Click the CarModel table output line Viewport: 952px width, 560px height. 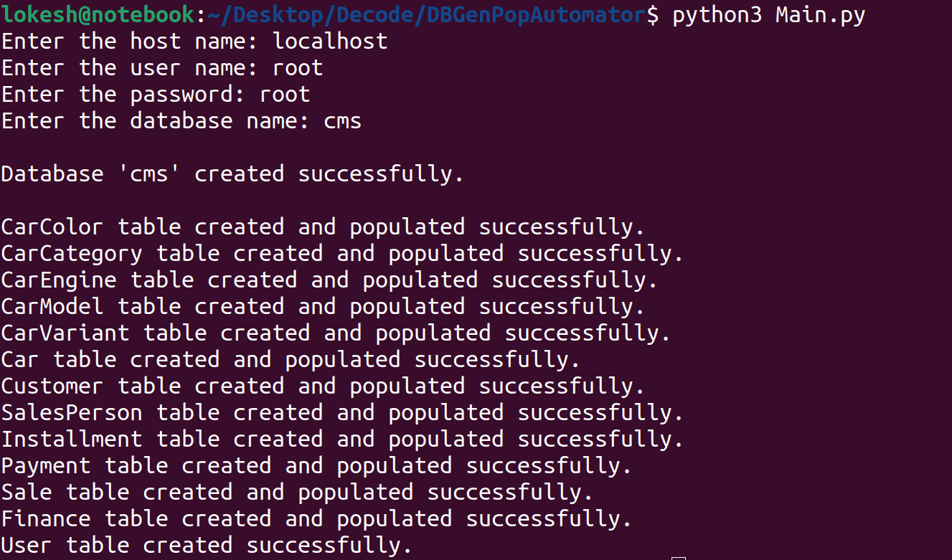tap(323, 306)
